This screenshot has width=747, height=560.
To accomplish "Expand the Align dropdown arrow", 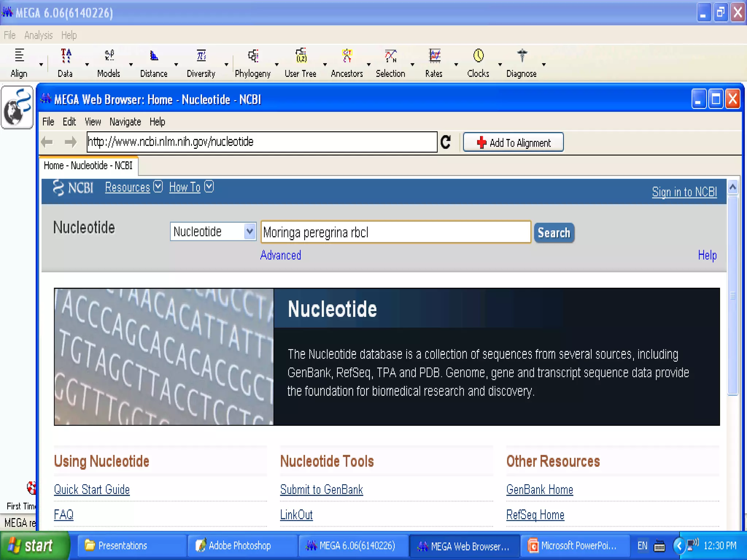I will tap(41, 65).
